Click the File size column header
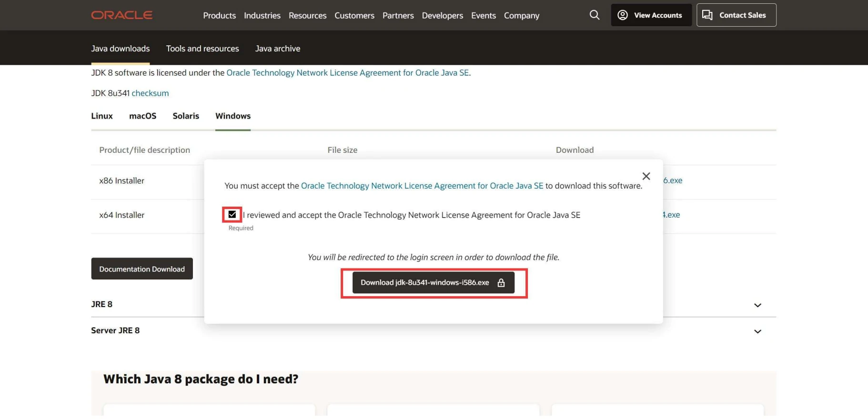868x419 pixels. [x=342, y=150]
